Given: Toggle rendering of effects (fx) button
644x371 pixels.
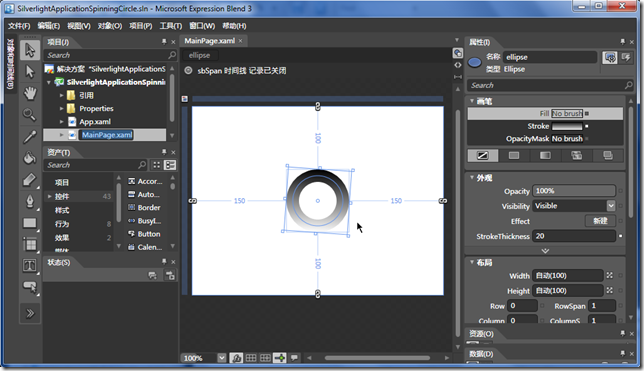Looking at the screenshot, I should 236,358.
